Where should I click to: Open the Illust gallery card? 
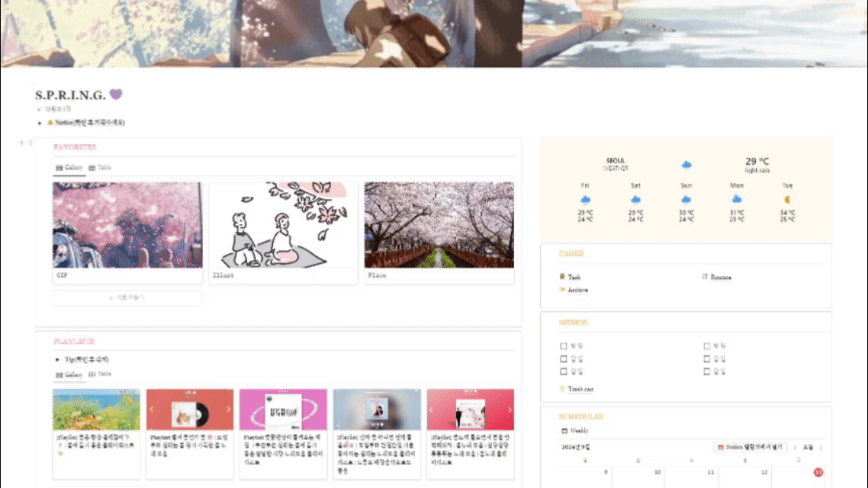point(284,233)
